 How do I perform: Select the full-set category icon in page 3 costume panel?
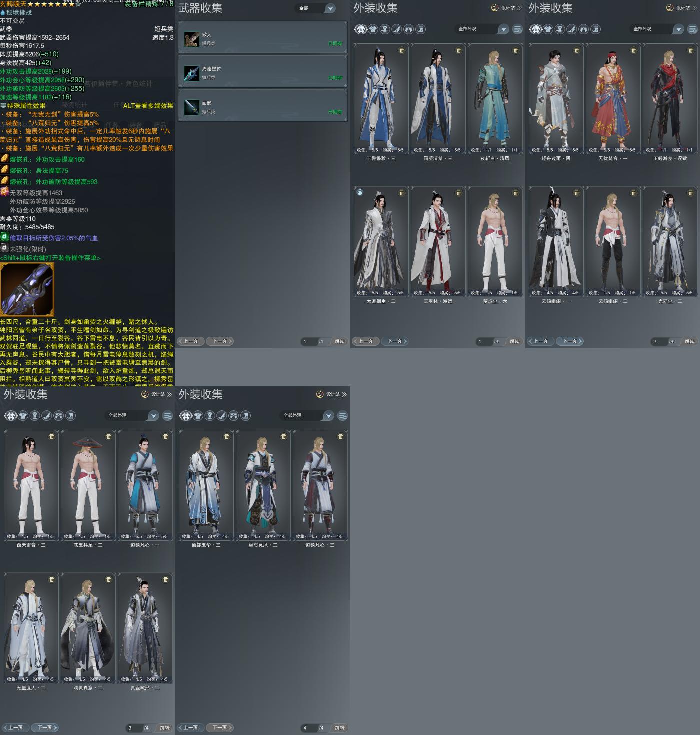[11, 416]
